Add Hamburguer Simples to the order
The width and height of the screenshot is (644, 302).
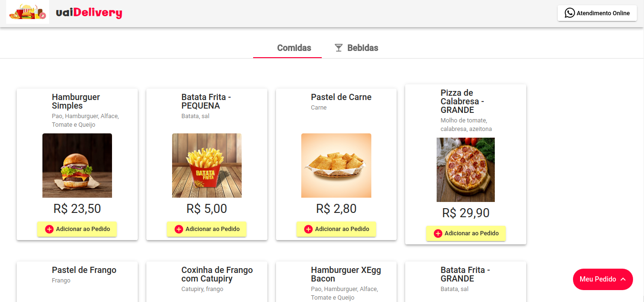click(77, 229)
